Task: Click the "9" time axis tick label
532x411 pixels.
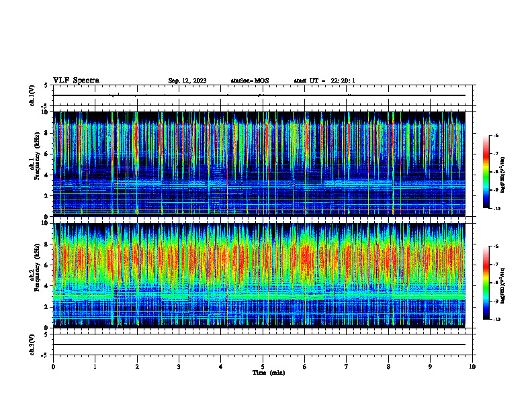Action: coord(430,367)
